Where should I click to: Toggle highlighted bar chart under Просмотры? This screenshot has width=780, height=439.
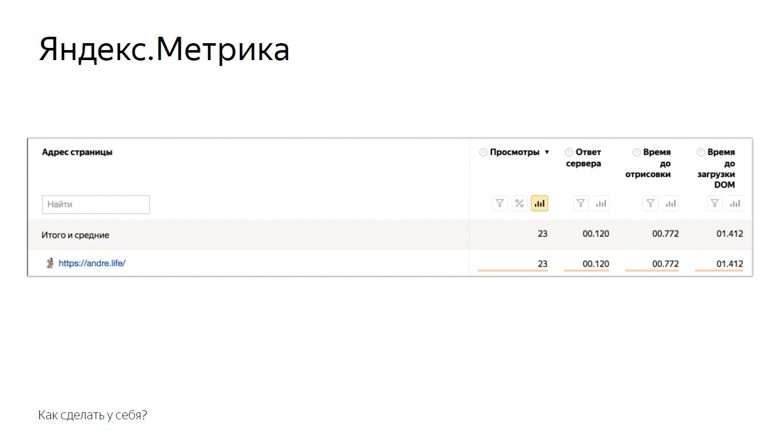tap(539, 204)
